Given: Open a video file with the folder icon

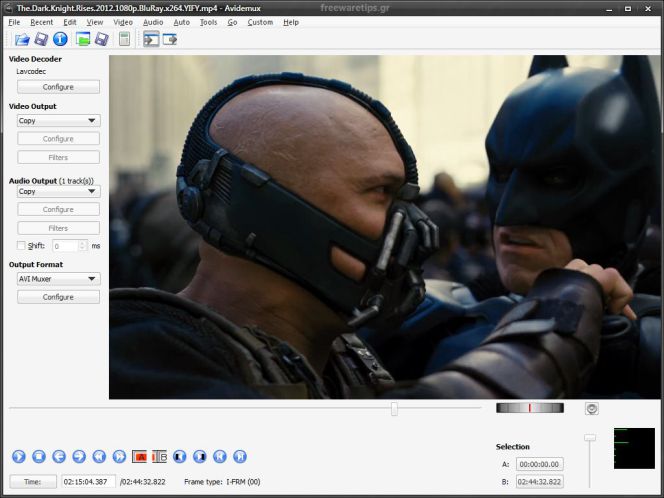Looking at the screenshot, I should (22, 39).
